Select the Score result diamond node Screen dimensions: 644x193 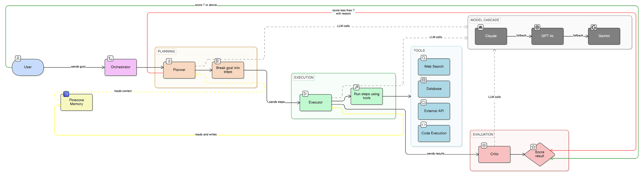[540, 154]
